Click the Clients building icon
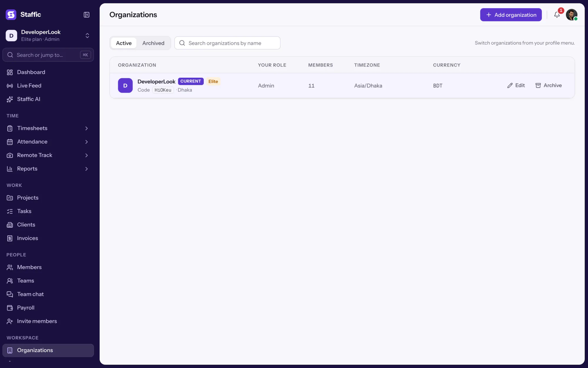This screenshot has height=368, width=588. 10,225
